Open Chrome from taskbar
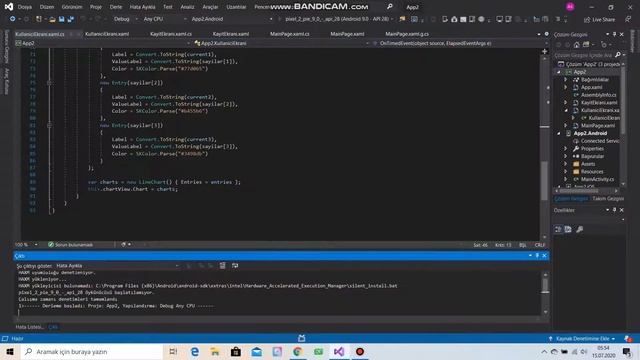Screen dimensions: 640x360 click(297, 351)
